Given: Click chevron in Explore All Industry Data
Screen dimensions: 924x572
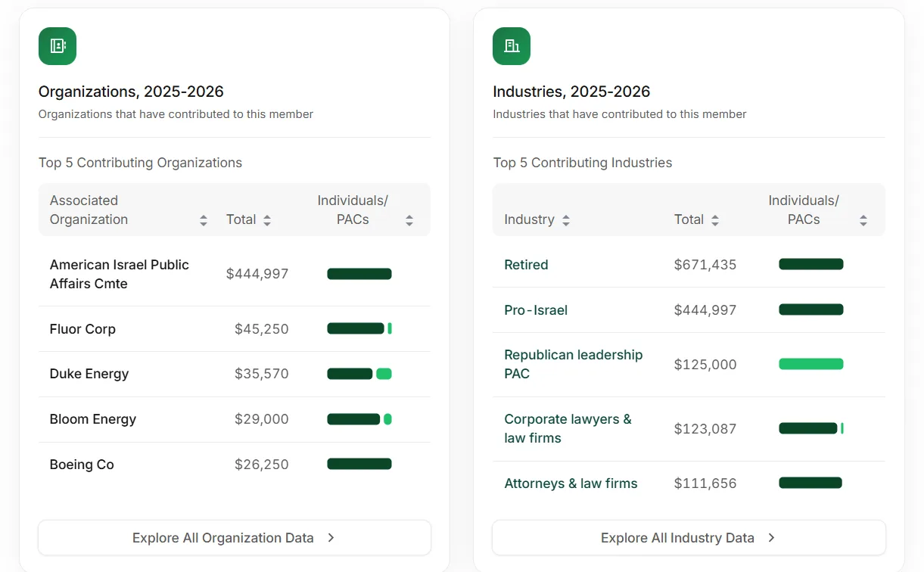Looking at the screenshot, I should click(x=771, y=538).
